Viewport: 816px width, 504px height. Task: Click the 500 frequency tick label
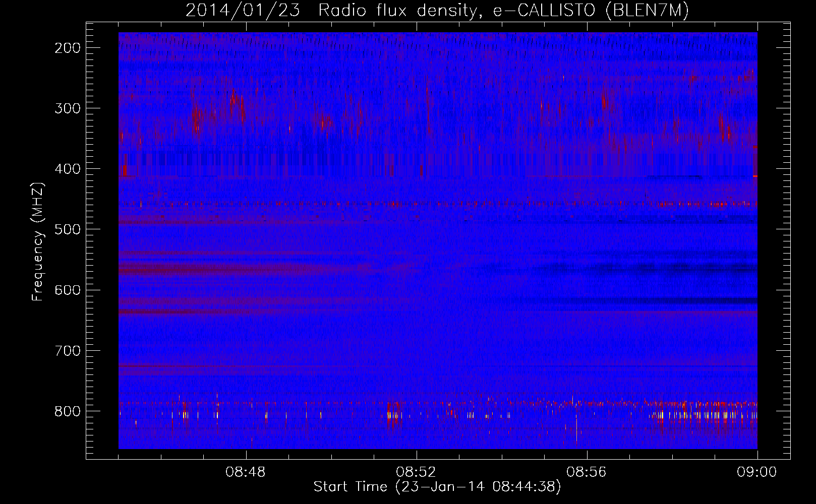pos(68,229)
